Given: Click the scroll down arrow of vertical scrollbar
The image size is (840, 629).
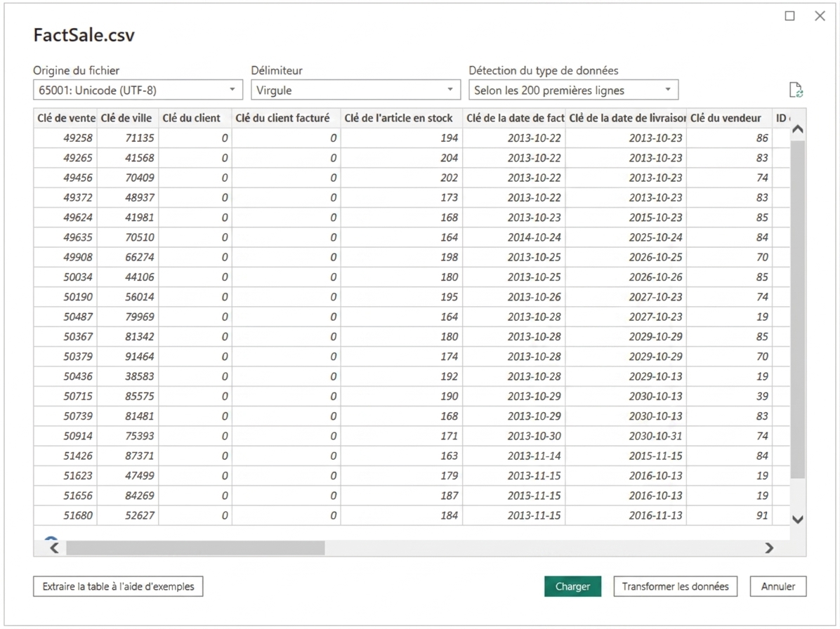Looking at the screenshot, I should coord(798,519).
